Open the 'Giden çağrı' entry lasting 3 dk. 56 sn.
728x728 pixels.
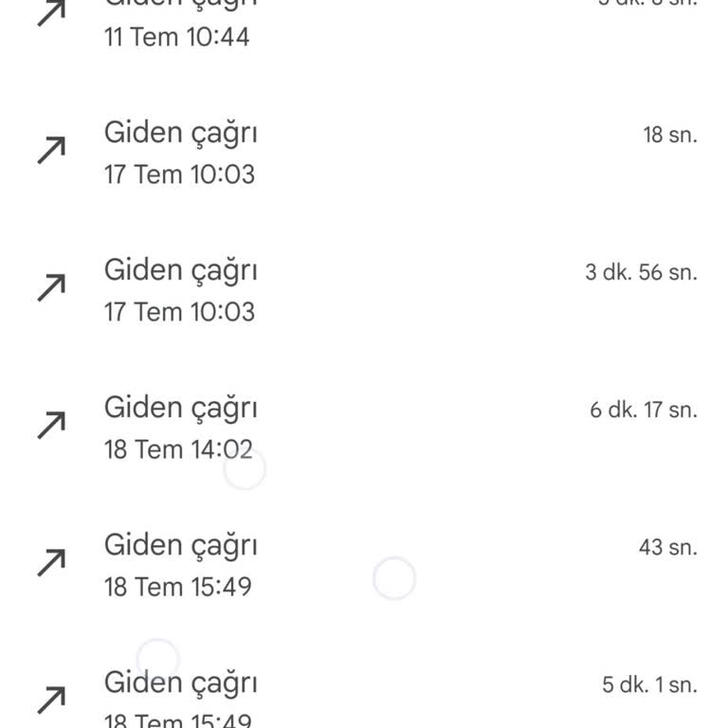coord(180,270)
